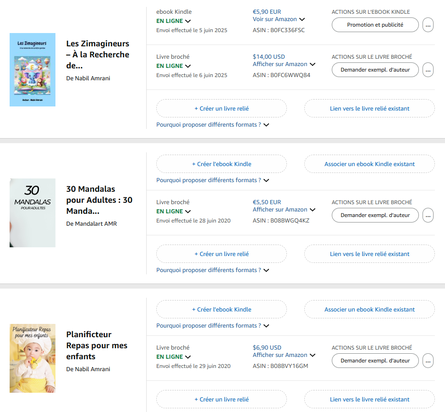Open the Les Zimagineurs book cover thumbnail
Image resolution: width=445 pixels, height=412 pixels.
(32, 70)
